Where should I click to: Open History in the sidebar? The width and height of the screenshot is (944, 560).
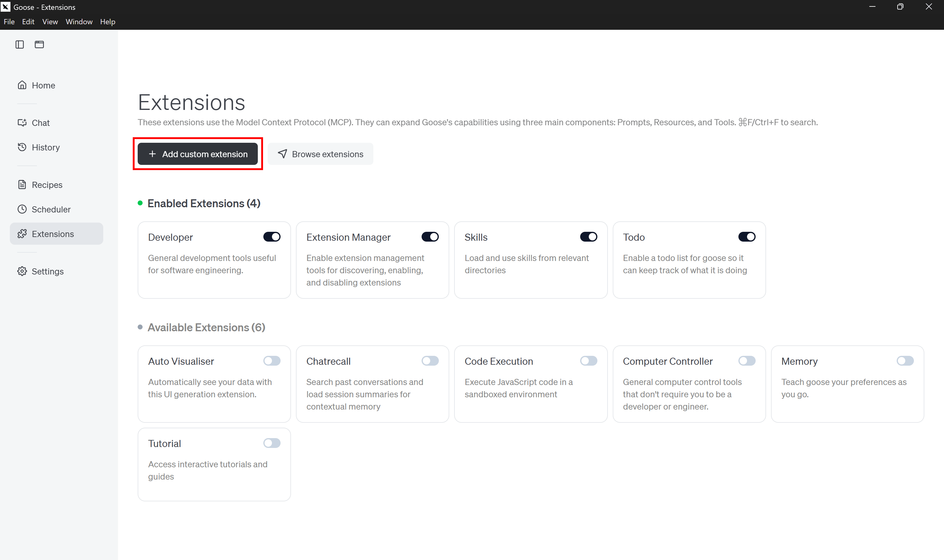point(56,147)
